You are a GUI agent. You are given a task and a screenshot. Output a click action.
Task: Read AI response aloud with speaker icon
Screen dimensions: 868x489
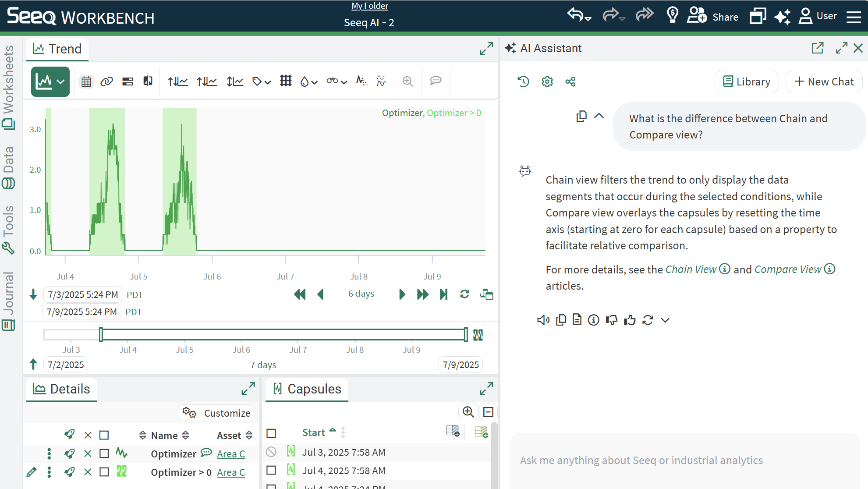[543, 320]
